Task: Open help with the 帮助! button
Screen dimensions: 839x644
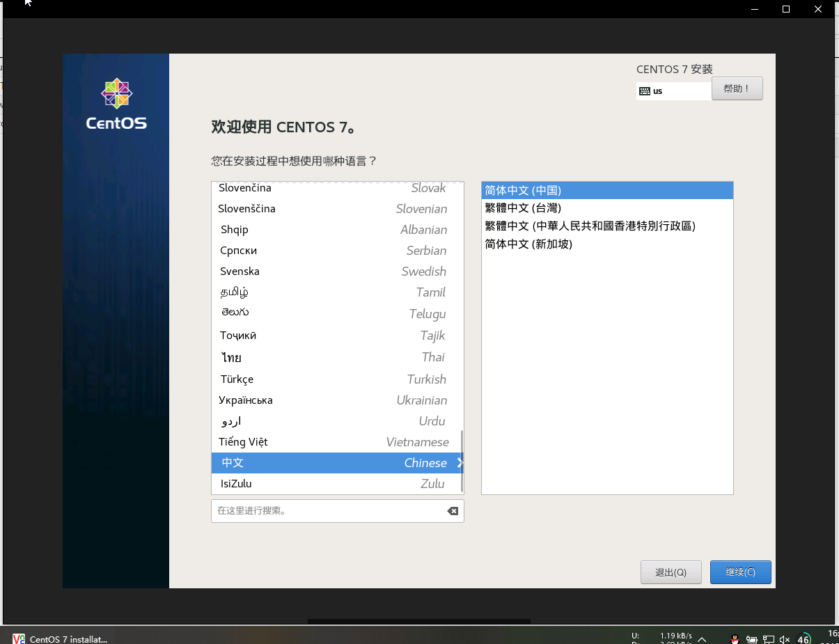Action: click(x=737, y=88)
